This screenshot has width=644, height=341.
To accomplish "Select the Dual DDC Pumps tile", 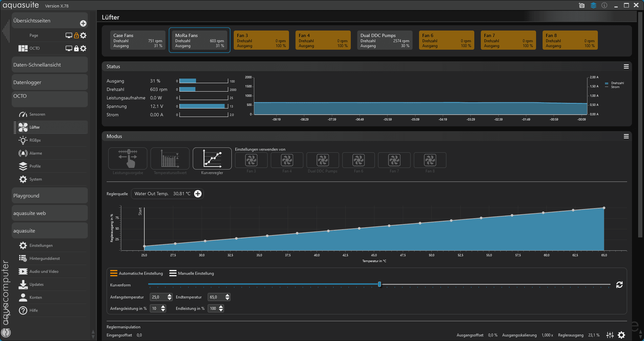I will tap(385, 40).
